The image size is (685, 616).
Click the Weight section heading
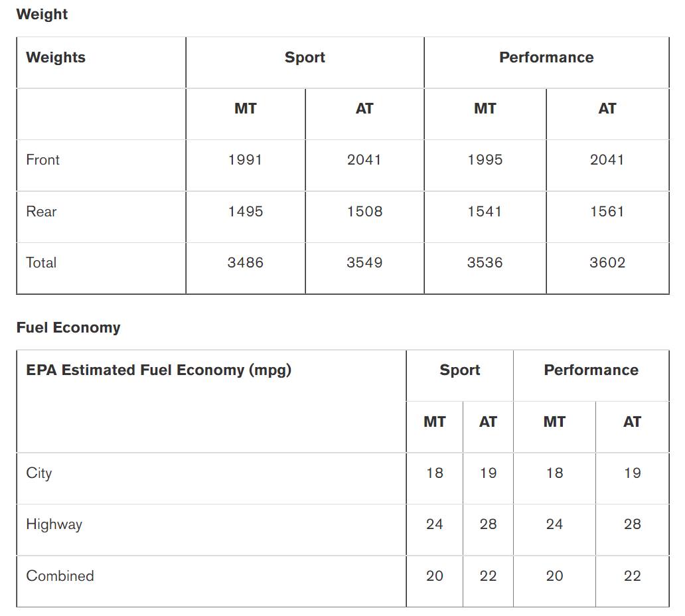tap(42, 14)
